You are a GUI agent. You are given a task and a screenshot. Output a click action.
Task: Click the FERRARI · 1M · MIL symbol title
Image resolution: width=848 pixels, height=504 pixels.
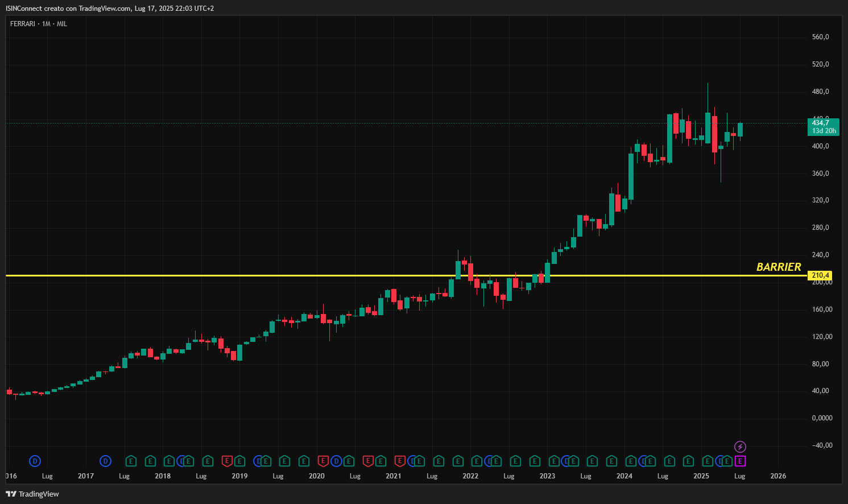39,24
